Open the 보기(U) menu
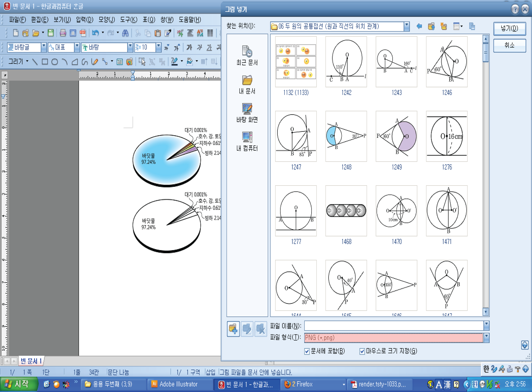This screenshot has height=392, width=532. (x=62, y=20)
